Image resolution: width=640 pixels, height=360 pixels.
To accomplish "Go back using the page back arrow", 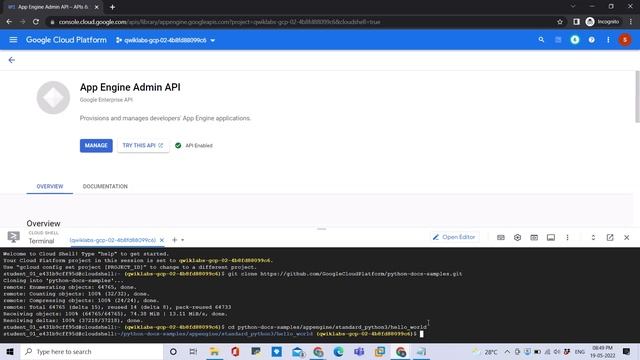I will tap(11, 60).
